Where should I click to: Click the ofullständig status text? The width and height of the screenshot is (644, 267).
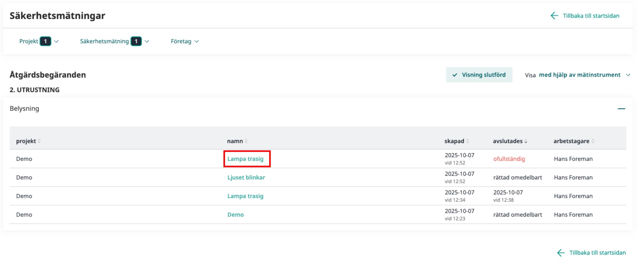point(509,159)
